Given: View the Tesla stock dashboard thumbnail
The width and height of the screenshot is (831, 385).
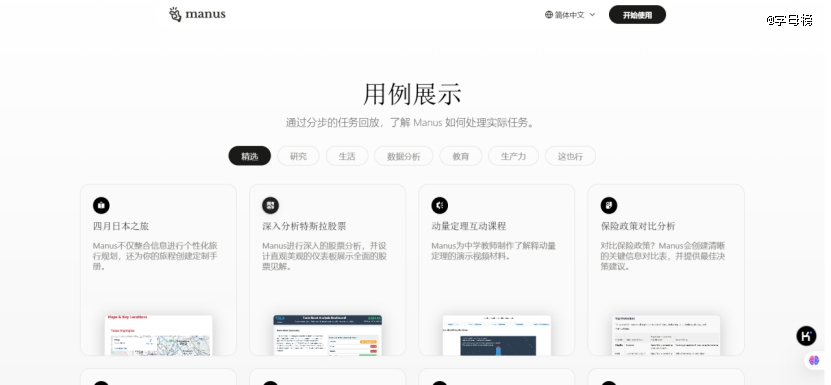Looking at the screenshot, I should (328, 335).
